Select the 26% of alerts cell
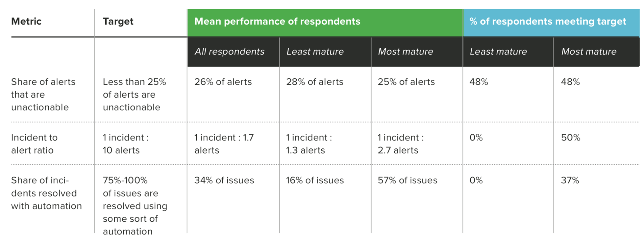 (x=223, y=82)
